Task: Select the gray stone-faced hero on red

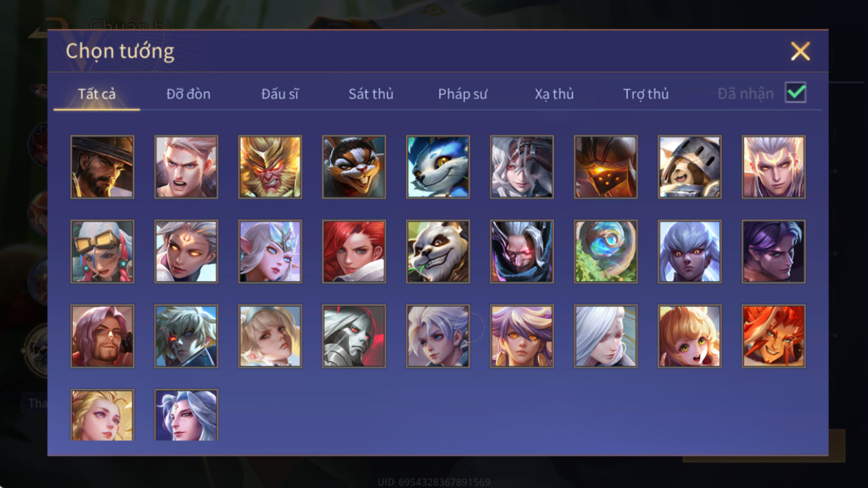Action: [354, 336]
